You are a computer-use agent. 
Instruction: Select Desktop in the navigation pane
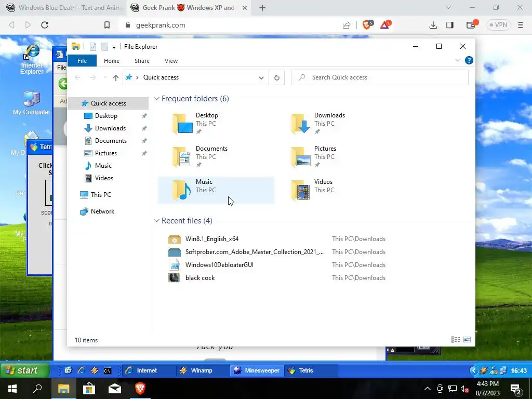tap(106, 116)
